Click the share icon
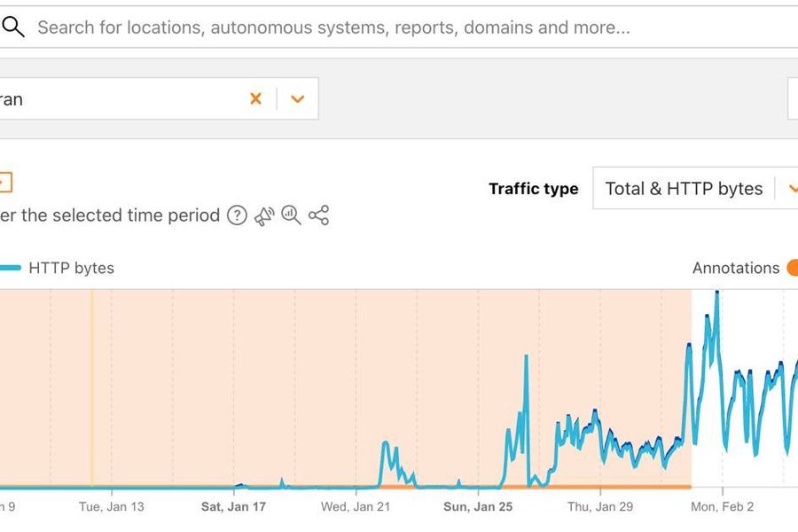Viewport: 798px width, 532px height. pos(318,215)
